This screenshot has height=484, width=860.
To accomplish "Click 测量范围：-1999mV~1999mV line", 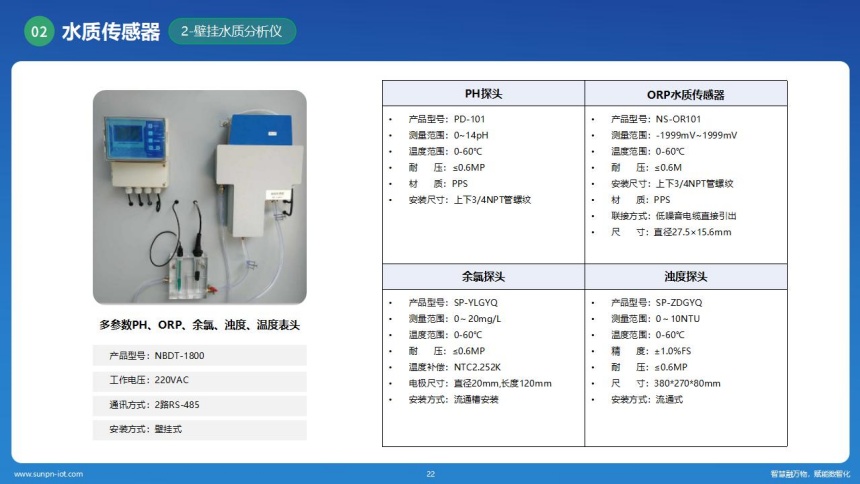I will [674, 135].
